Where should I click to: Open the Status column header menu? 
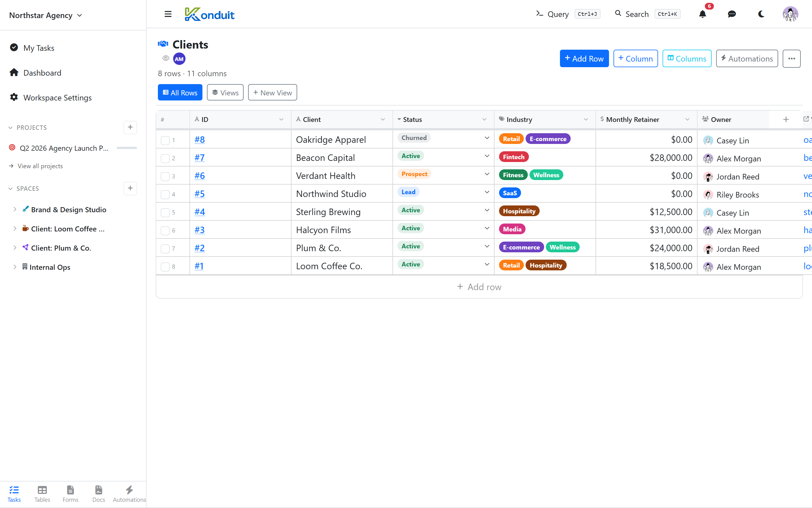484,119
